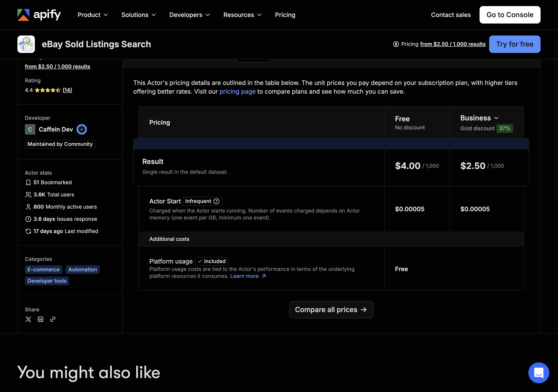The image size is (558, 392).
Task: Click the bookmark icon by 51 Bookmarked
Action: point(28,182)
